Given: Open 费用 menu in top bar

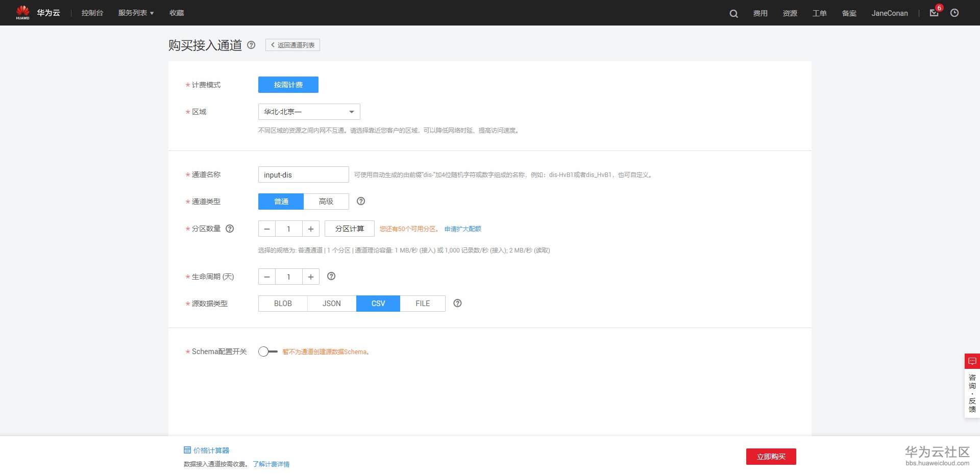Looking at the screenshot, I should pos(761,13).
